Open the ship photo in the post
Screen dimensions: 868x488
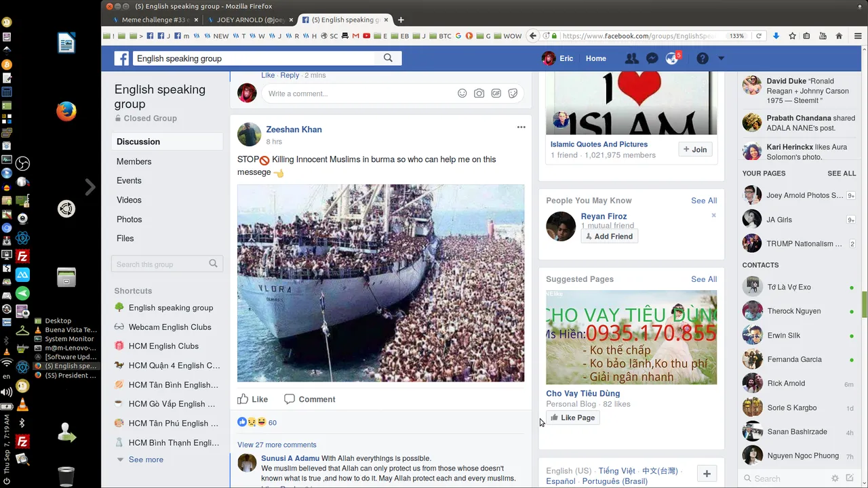click(380, 283)
